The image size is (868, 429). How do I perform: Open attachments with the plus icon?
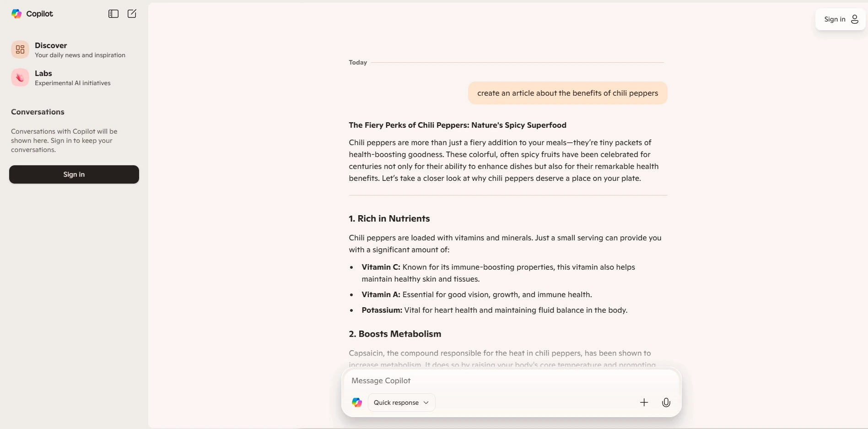pyautogui.click(x=644, y=402)
